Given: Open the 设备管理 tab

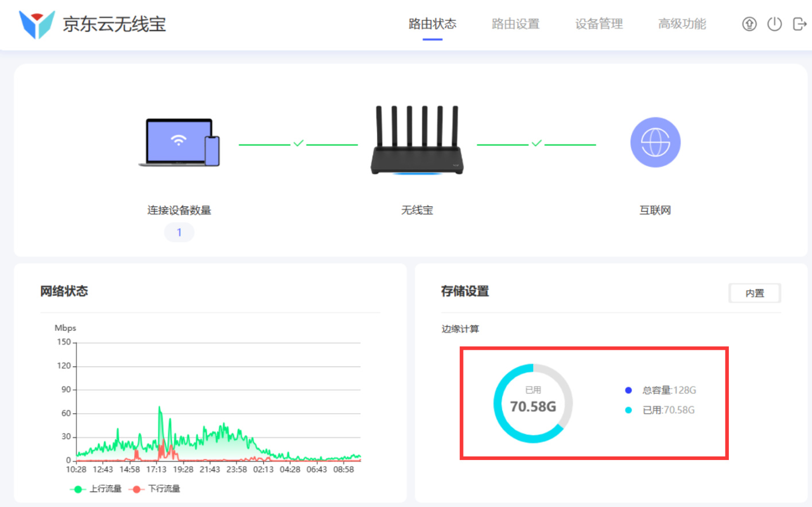Looking at the screenshot, I should pyautogui.click(x=599, y=24).
